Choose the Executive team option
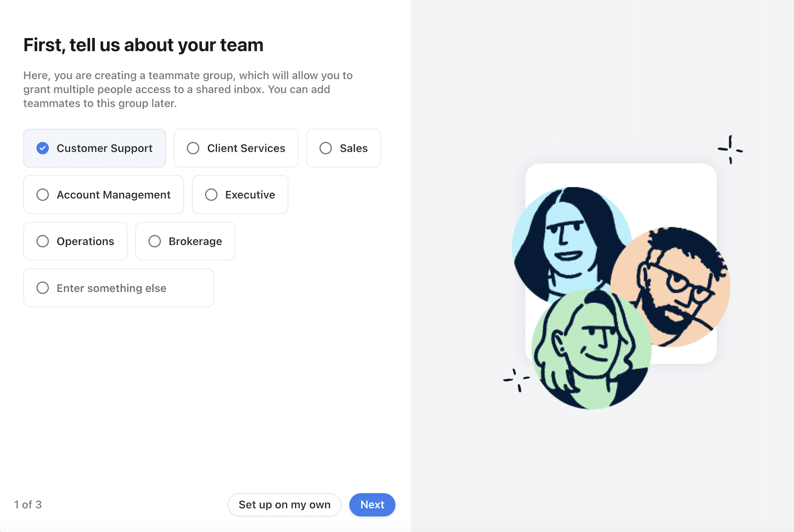This screenshot has width=794, height=532. pos(240,195)
